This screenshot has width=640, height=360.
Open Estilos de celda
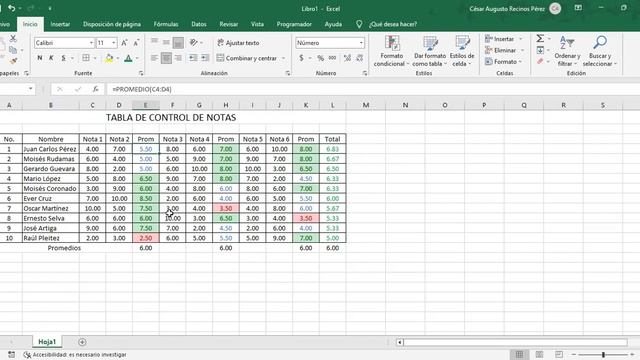462,51
